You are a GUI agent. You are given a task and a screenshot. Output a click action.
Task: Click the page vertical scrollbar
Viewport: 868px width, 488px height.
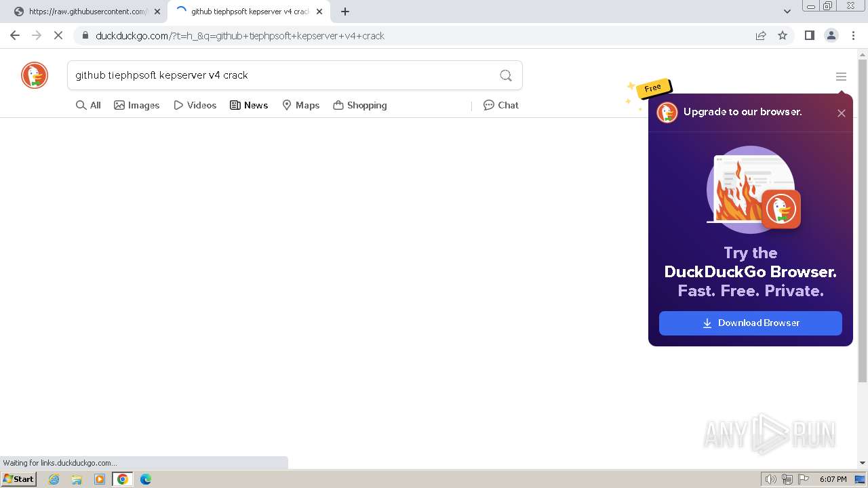[x=863, y=220]
